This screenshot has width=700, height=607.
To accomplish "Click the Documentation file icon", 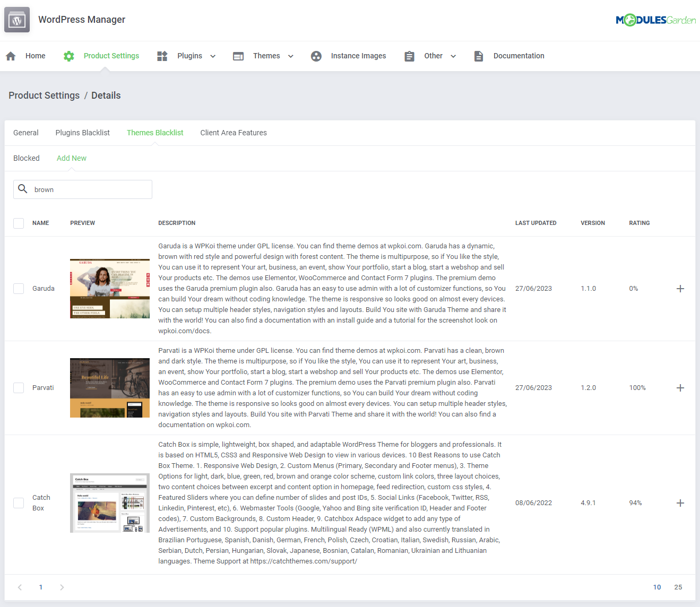I will click(479, 56).
